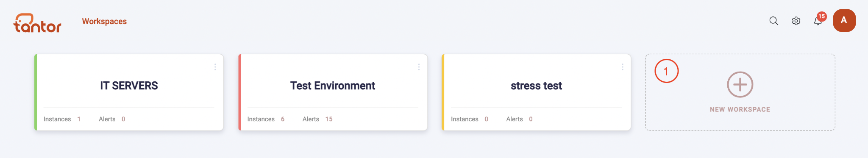Open the stress test card's three-dot menu
The width and height of the screenshot is (868, 158).
622,67
